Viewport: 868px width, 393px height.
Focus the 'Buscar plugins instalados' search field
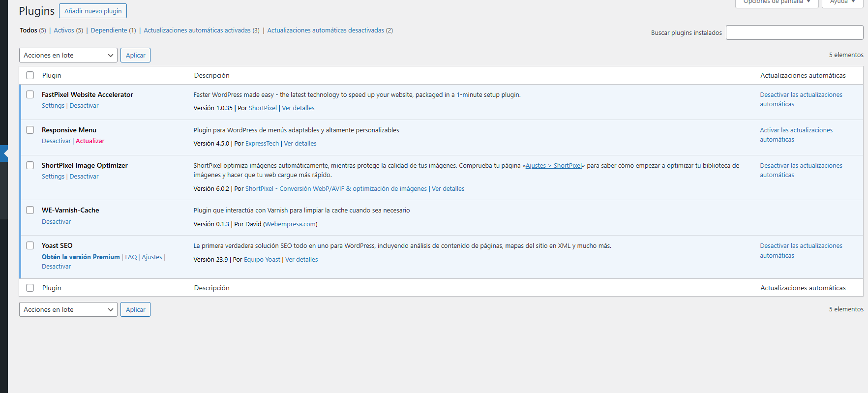point(794,32)
